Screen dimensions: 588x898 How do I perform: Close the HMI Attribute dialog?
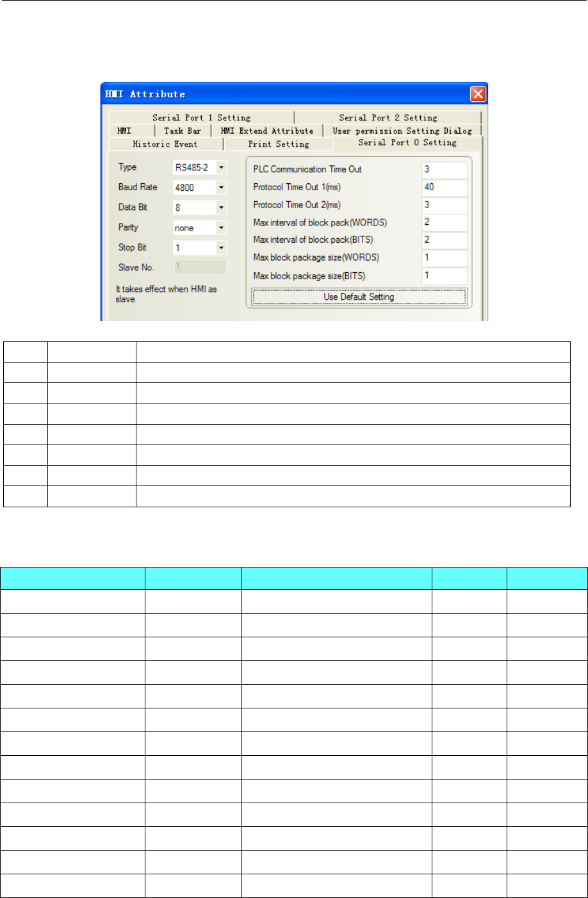478,94
